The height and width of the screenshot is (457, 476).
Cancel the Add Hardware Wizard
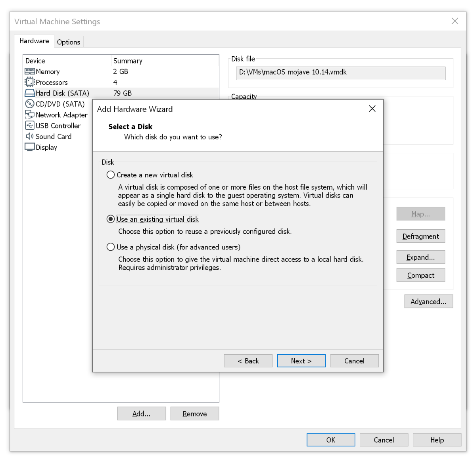click(x=354, y=361)
